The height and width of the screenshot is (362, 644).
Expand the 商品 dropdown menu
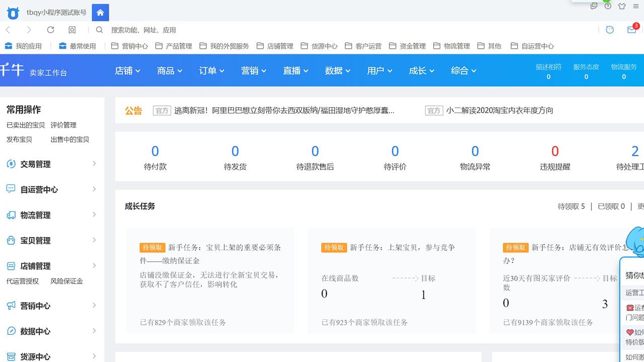[x=169, y=71]
